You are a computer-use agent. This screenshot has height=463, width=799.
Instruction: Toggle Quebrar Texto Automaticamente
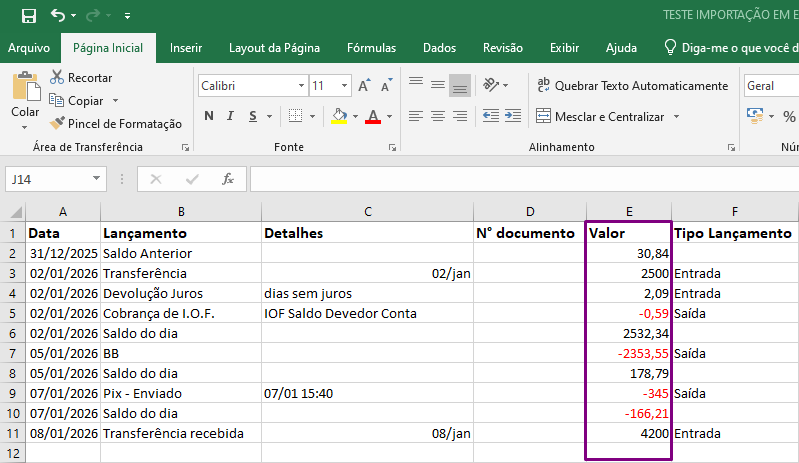(632, 86)
